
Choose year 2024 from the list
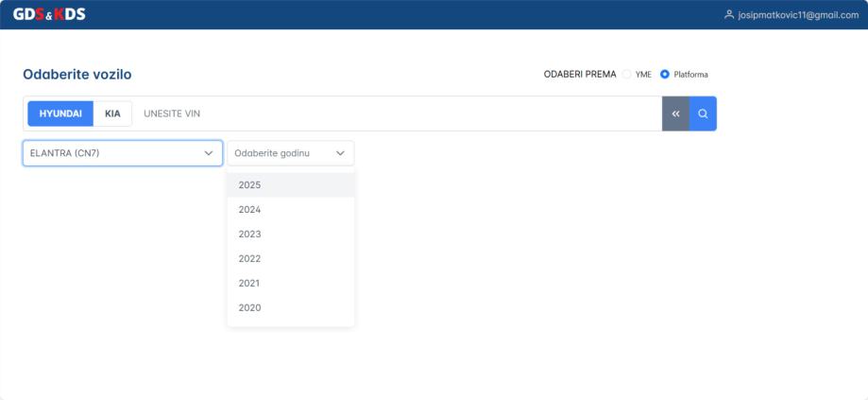pyautogui.click(x=250, y=210)
